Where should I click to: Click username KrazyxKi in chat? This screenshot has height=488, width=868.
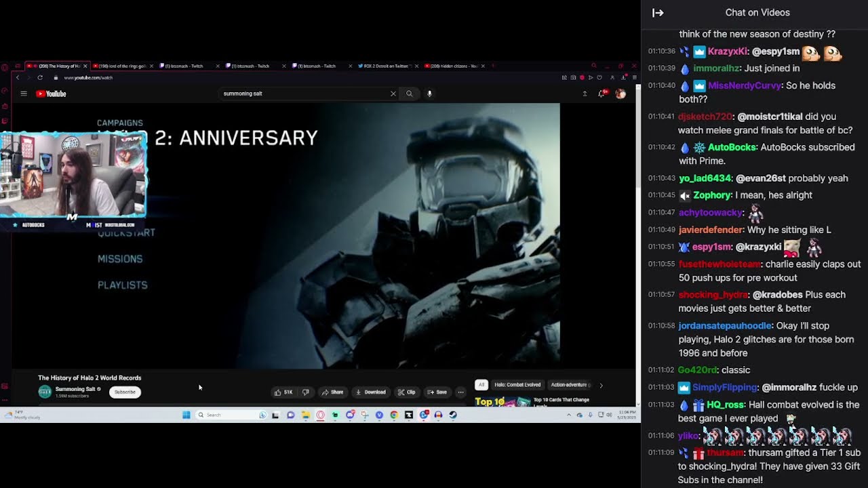tap(728, 52)
